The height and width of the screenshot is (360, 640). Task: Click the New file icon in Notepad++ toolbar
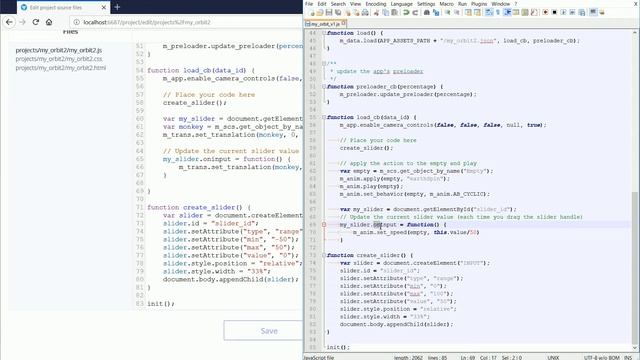[312, 13]
